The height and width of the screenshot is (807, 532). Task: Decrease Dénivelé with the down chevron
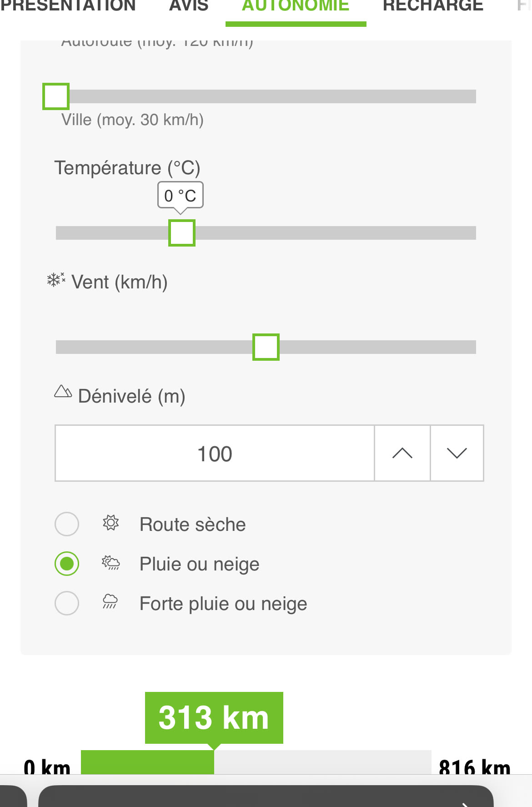[457, 453]
